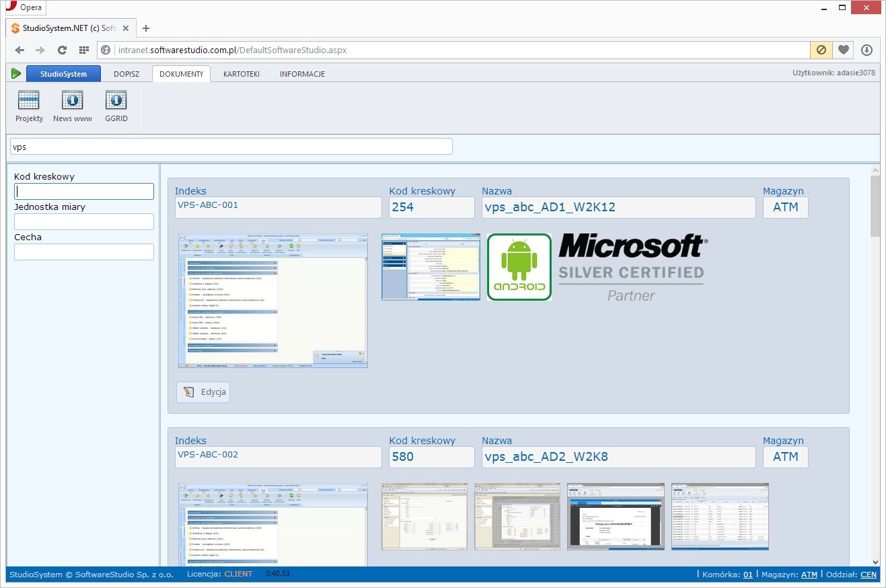Viewport: 886px width, 588px height.
Task: Open the Speed Dial grid icon
Action: click(x=84, y=50)
